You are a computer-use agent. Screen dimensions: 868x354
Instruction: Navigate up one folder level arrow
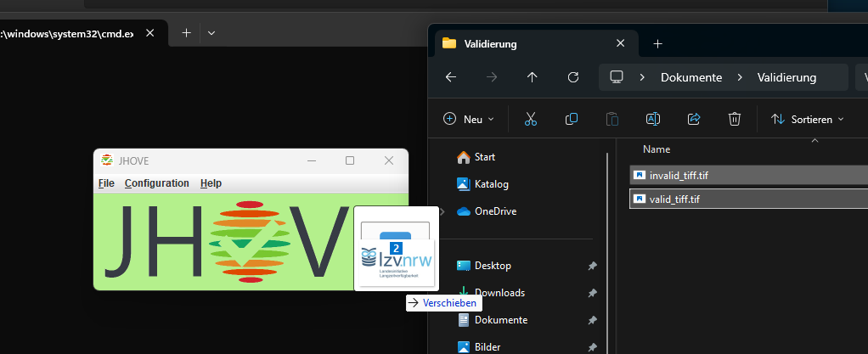pos(533,77)
